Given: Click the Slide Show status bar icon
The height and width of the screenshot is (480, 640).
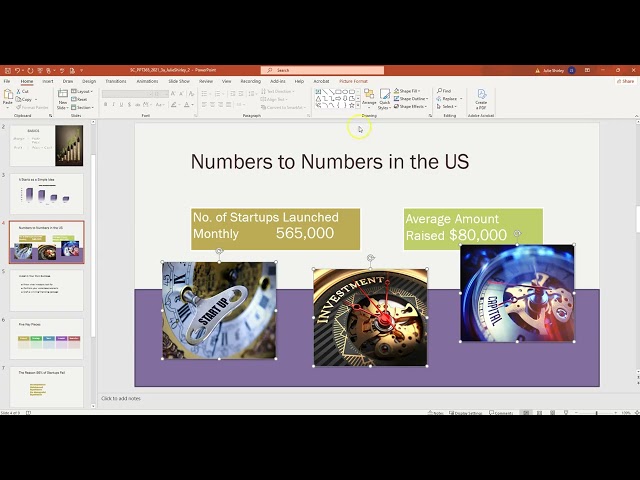Looking at the screenshot, I should tap(566, 413).
